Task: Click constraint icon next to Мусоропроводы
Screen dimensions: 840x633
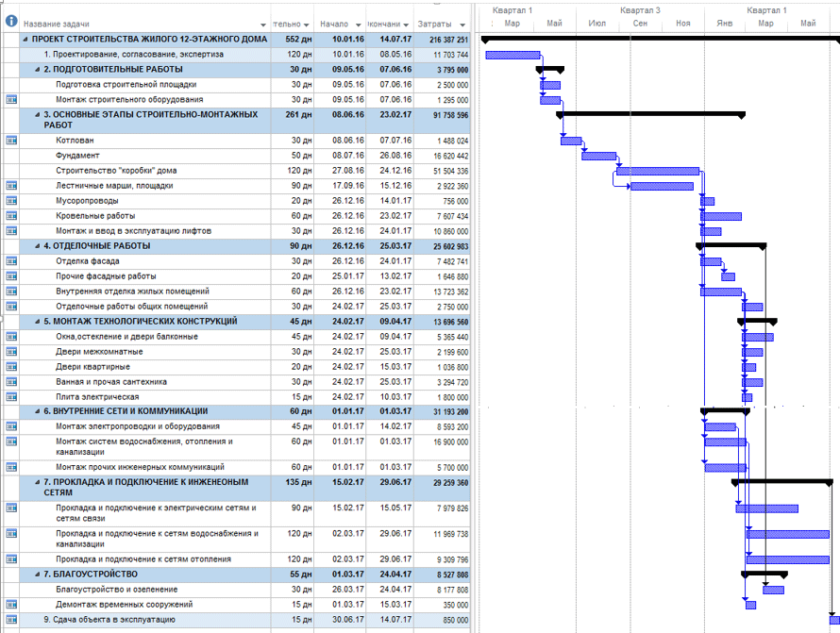Action: [x=11, y=201]
